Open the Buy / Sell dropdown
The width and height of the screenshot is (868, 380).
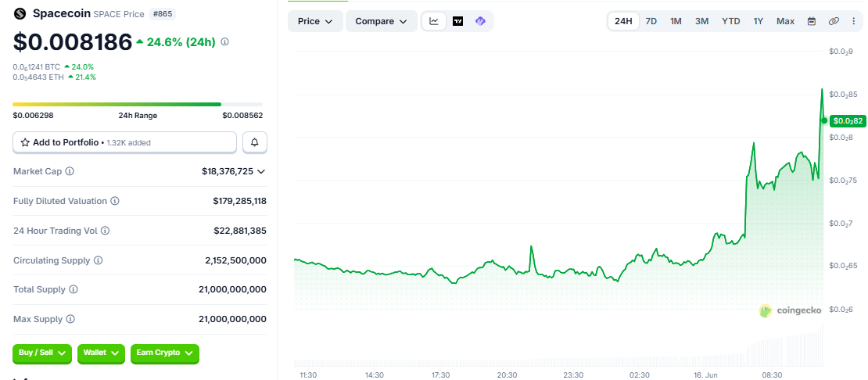click(x=42, y=353)
